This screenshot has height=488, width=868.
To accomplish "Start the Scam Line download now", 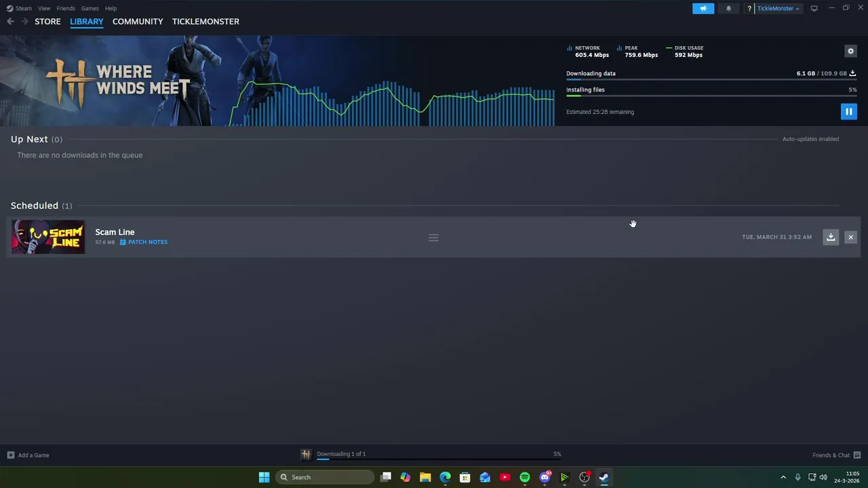I will point(831,237).
